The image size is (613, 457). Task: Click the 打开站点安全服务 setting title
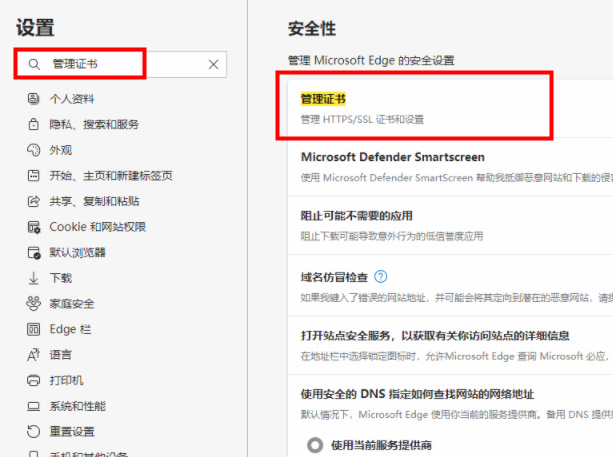point(435,336)
